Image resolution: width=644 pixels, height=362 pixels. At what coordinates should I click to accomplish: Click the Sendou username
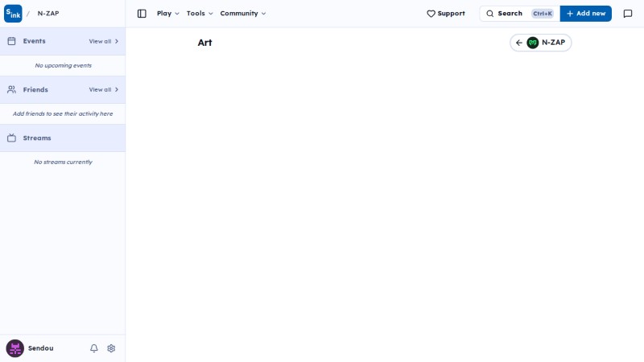(x=41, y=348)
